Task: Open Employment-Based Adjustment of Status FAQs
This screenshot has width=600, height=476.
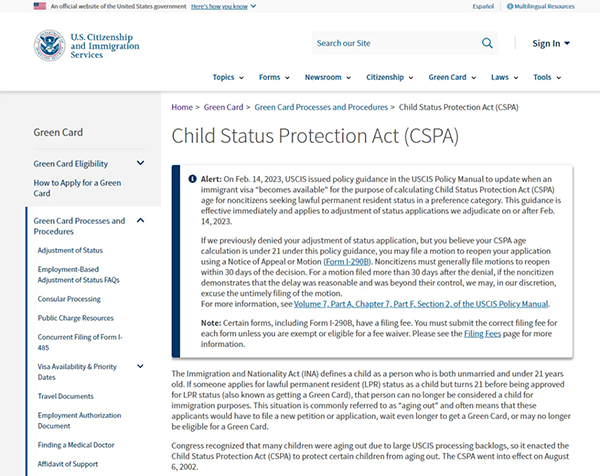Action: 78,274
